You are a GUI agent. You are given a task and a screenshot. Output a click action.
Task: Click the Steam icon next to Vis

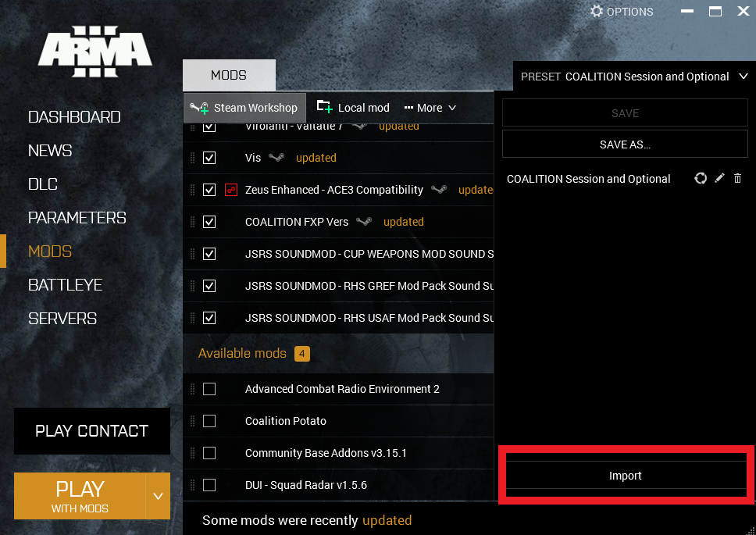pyautogui.click(x=276, y=158)
